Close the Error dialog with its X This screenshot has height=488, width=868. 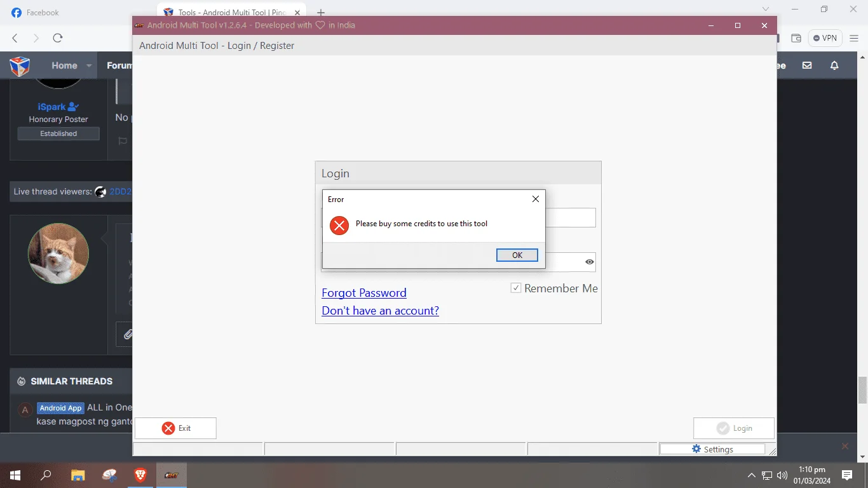[535, 199]
